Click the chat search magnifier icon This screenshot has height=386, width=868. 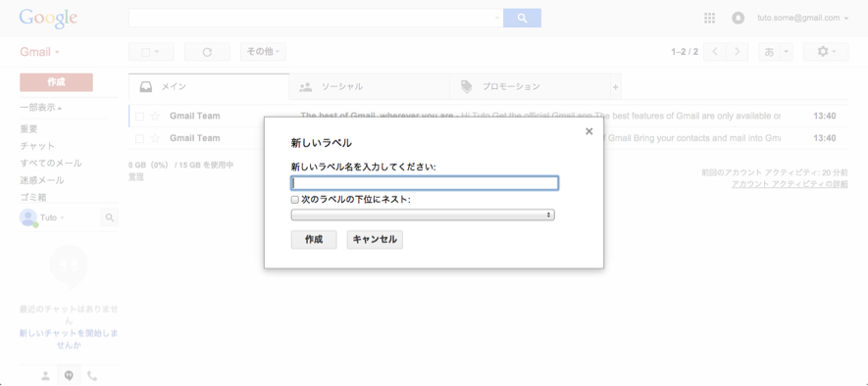pyautogui.click(x=110, y=217)
